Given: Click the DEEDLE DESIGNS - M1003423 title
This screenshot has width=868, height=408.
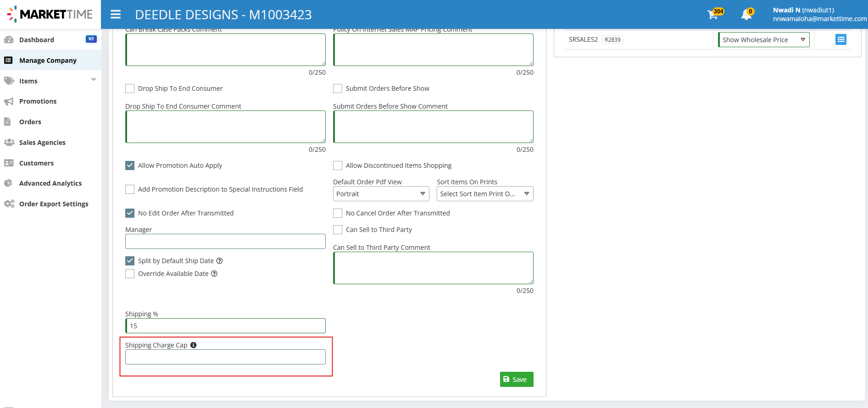Looking at the screenshot, I should [x=223, y=15].
